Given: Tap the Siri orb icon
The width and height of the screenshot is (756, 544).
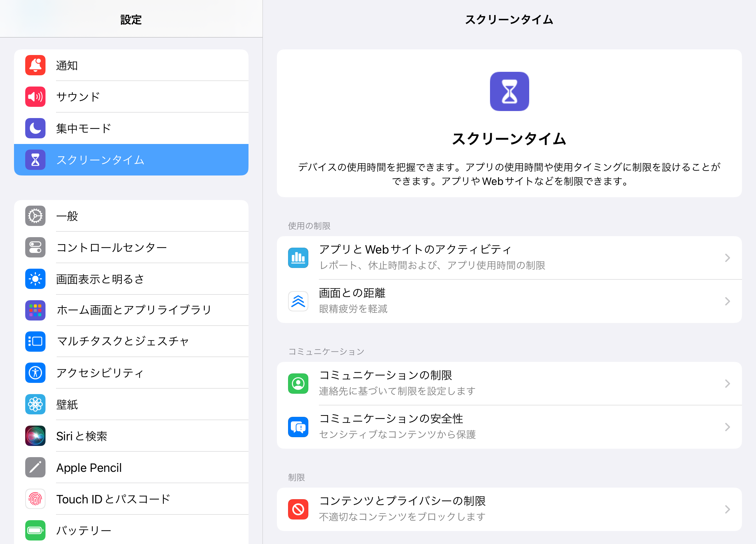Looking at the screenshot, I should pos(35,436).
